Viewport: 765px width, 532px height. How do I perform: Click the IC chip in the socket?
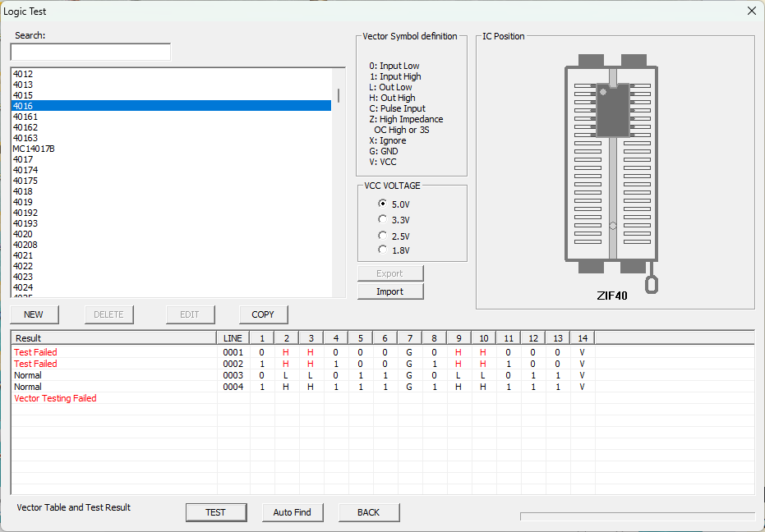point(612,110)
